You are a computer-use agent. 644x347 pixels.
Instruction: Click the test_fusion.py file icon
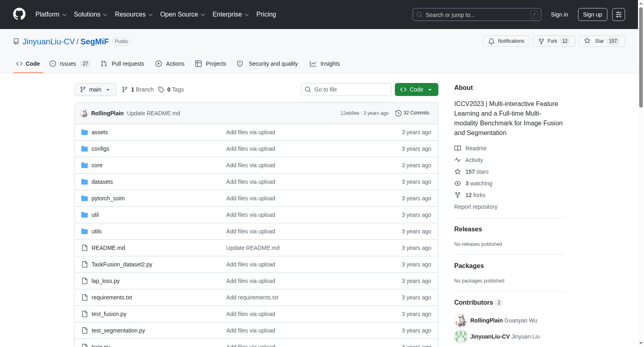[85, 314]
